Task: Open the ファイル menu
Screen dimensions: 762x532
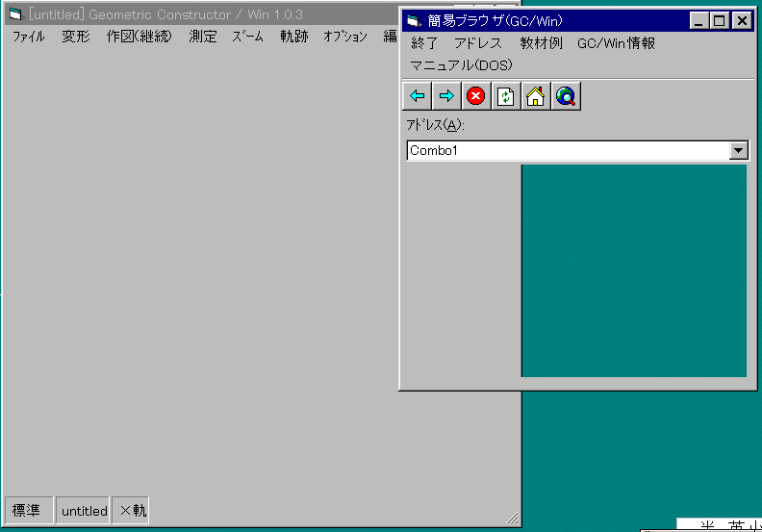Action: (x=28, y=37)
